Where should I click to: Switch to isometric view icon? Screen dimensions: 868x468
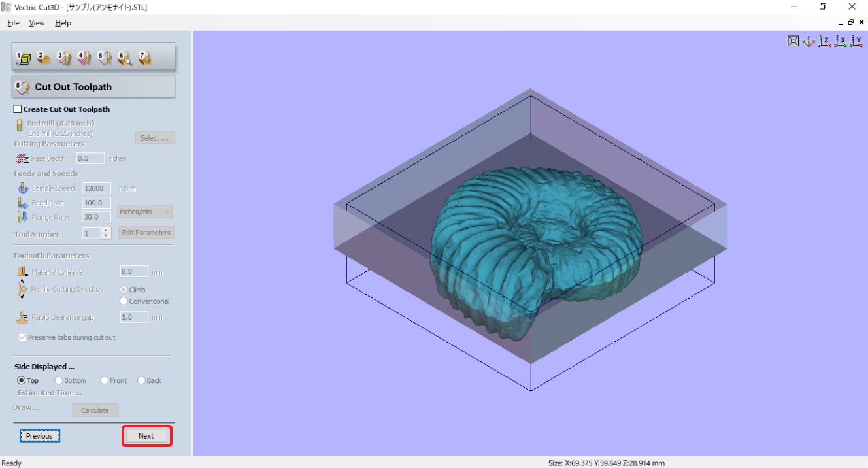pyautogui.click(x=809, y=41)
